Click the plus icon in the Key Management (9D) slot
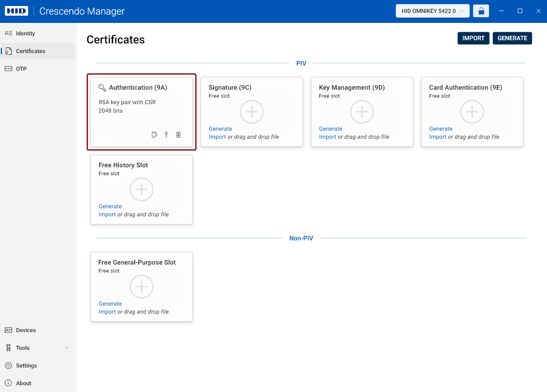This screenshot has height=392, width=547. click(362, 112)
